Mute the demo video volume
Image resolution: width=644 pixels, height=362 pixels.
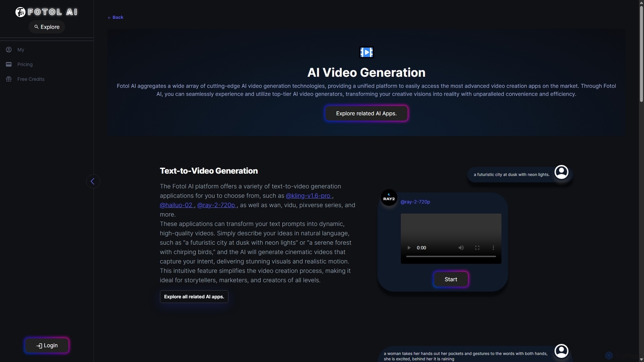pos(461,248)
